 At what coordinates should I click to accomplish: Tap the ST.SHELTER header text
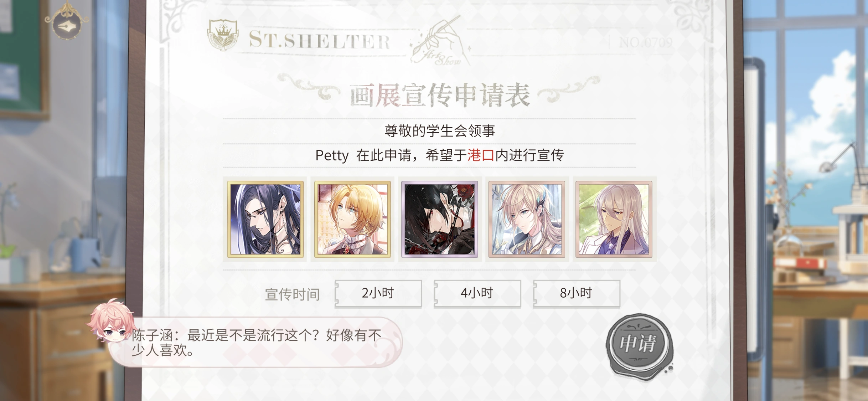click(x=320, y=40)
